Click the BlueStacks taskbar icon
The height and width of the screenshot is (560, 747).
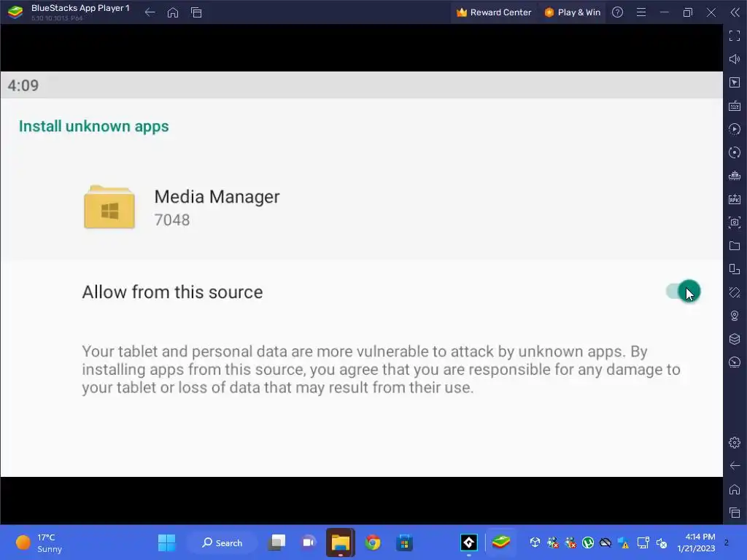(x=500, y=542)
